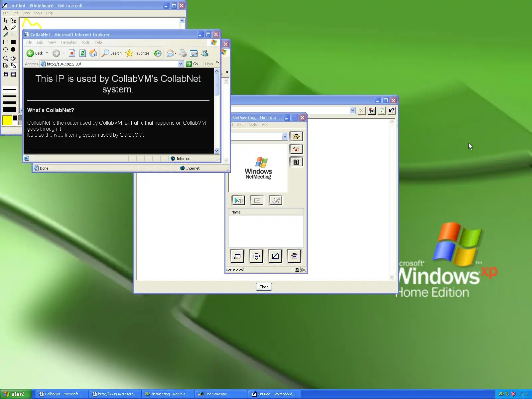
Task: Choose black from the Whiteboard palette
Action: pos(15,118)
